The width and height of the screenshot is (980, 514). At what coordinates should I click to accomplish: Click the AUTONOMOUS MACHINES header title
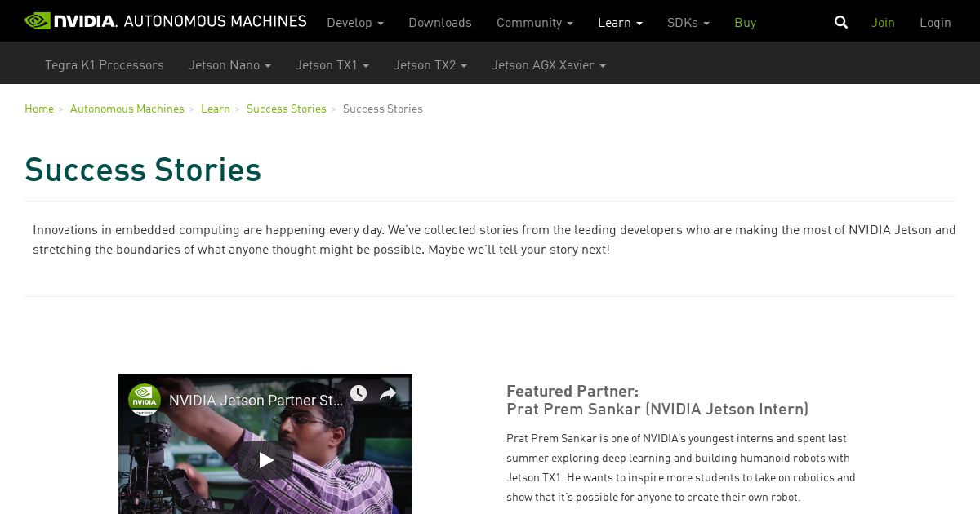pyautogui.click(x=216, y=21)
